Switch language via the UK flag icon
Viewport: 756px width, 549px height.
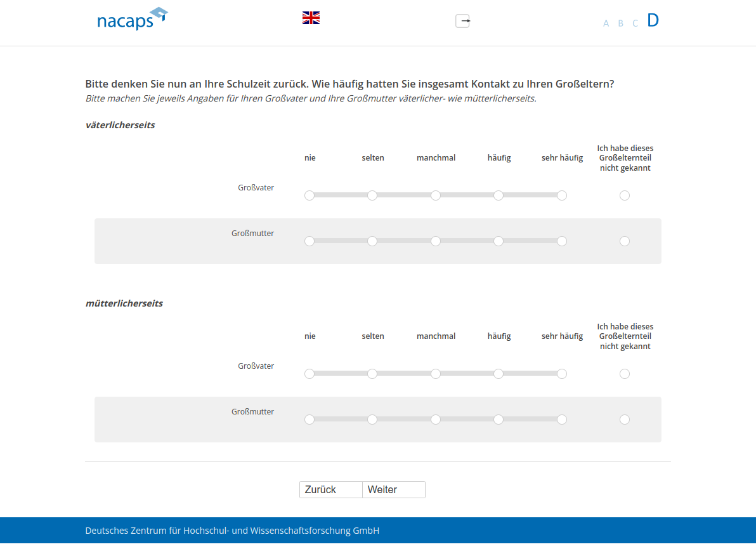311,18
